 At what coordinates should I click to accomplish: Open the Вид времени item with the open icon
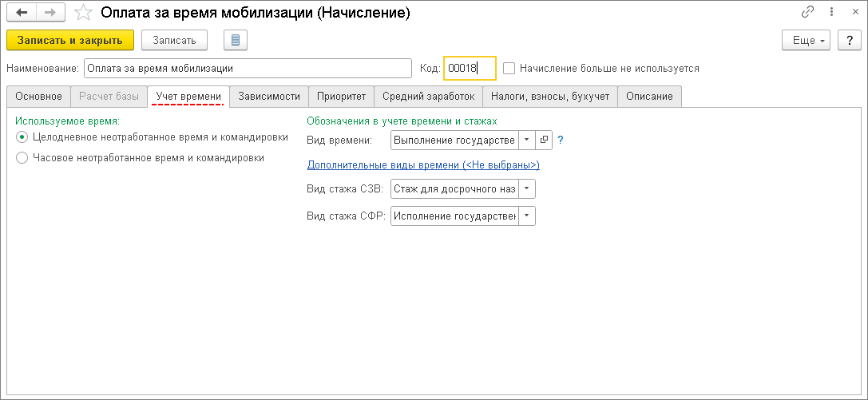545,140
